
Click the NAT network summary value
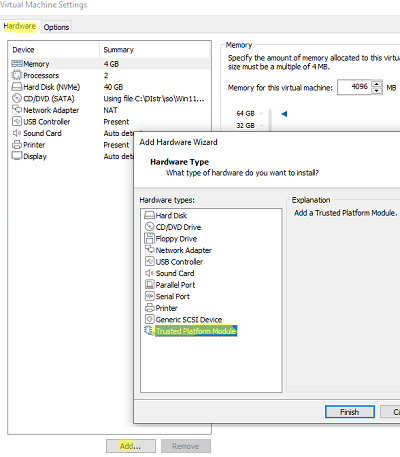pyautogui.click(x=110, y=110)
